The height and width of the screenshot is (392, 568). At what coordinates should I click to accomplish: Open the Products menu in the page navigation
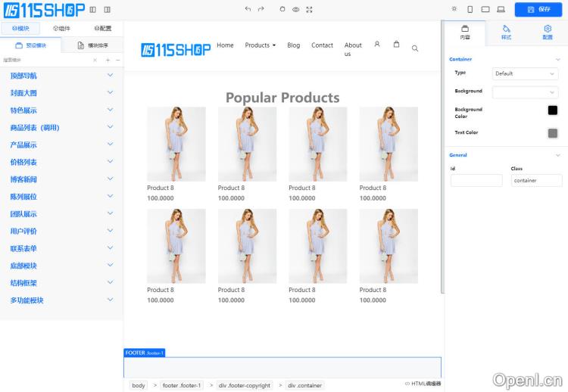click(260, 45)
